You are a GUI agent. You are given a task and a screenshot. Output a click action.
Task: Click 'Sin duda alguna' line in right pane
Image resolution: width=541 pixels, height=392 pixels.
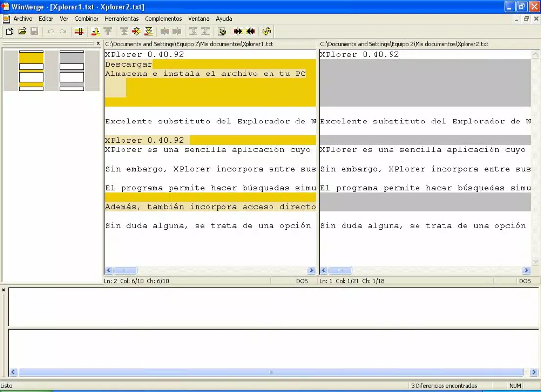click(425, 226)
